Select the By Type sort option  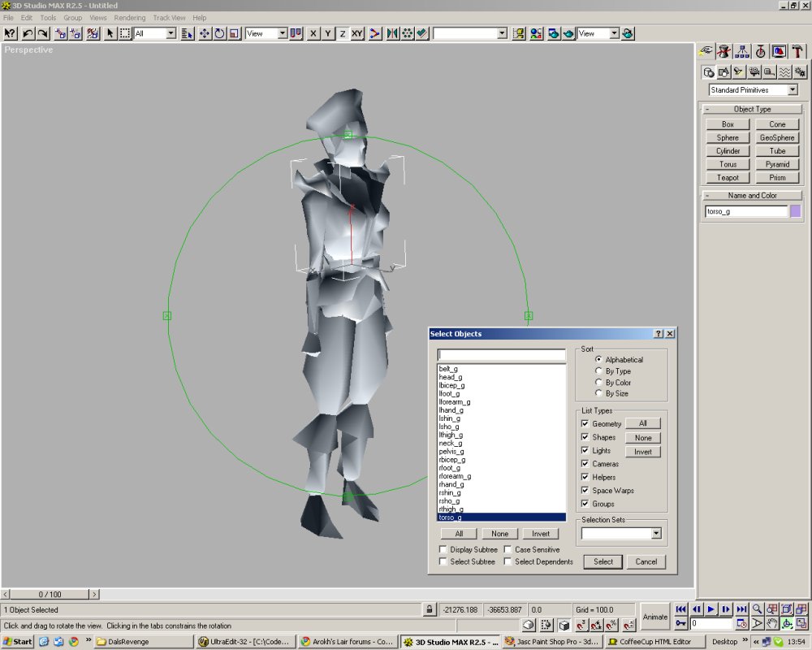point(613,371)
